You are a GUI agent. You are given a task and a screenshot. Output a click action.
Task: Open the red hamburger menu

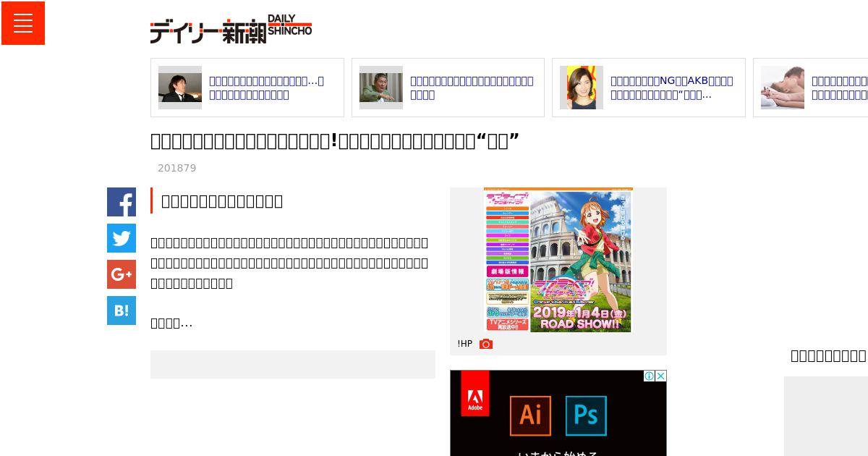[23, 23]
